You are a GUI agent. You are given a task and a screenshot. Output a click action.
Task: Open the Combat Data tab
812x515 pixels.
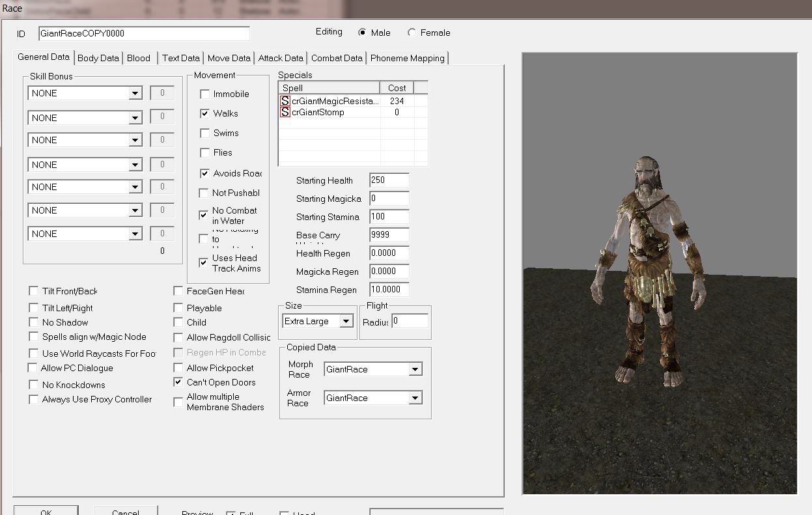pyautogui.click(x=337, y=58)
